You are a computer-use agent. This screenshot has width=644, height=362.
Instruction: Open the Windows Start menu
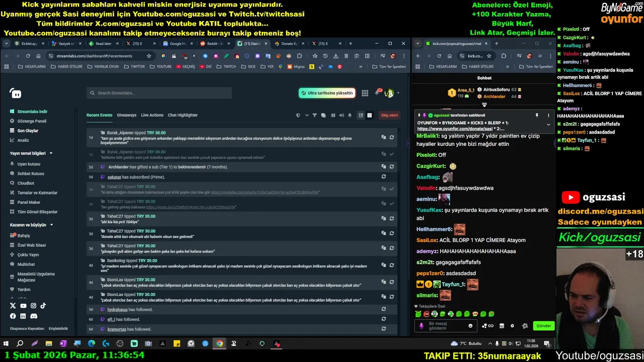pyautogui.click(x=6, y=344)
